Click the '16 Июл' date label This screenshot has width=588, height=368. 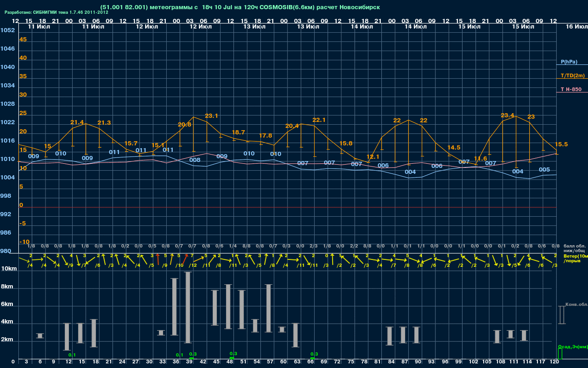pos(577,27)
